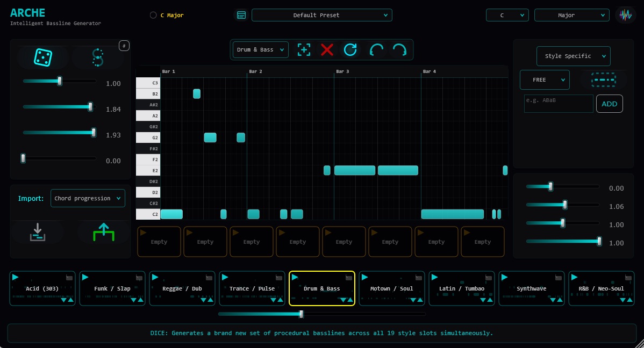The height and width of the screenshot is (348, 644).
Task: Click the left slider showing 1.00
Action: (60, 81)
